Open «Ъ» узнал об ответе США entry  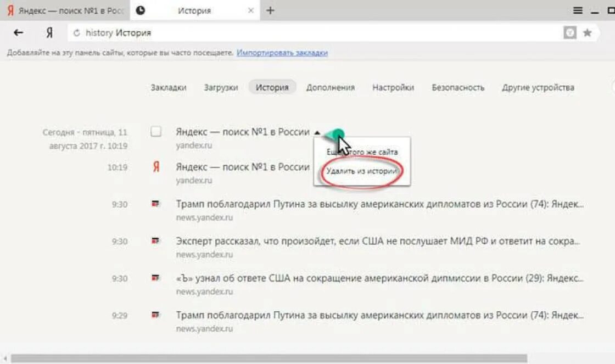coord(379,278)
